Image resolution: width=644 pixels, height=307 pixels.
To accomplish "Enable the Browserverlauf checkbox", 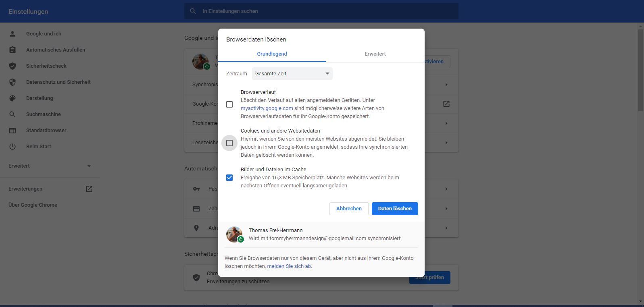I will (229, 104).
